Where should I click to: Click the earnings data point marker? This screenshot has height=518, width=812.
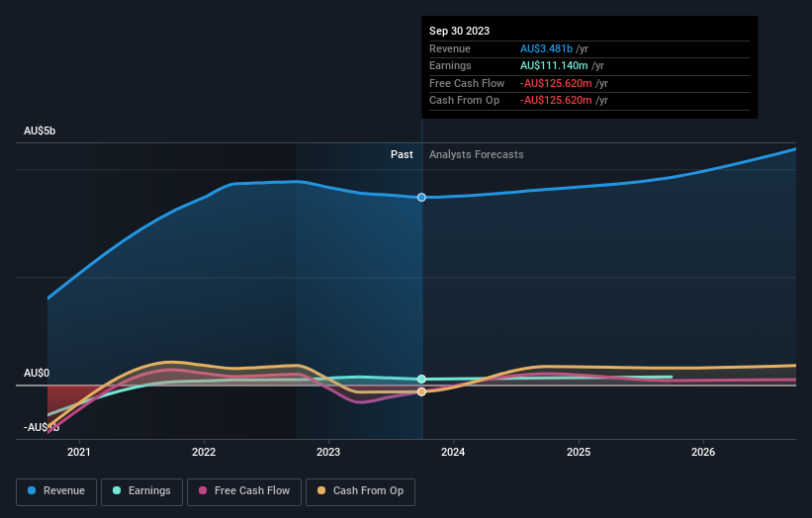tap(421, 379)
